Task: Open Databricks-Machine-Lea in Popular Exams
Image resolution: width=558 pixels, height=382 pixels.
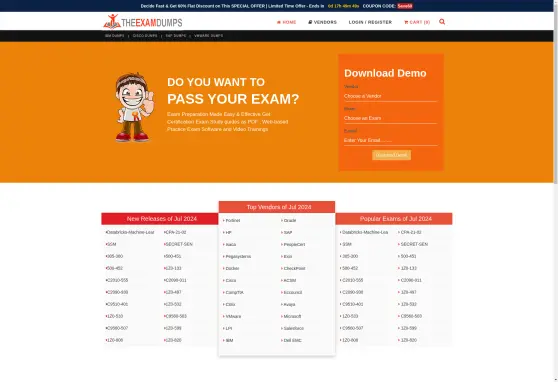Action: click(364, 232)
